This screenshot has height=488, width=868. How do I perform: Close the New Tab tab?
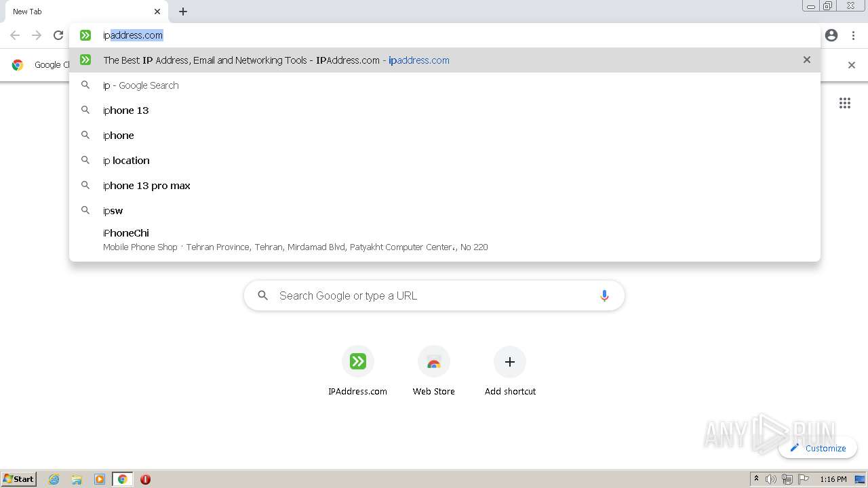tap(157, 12)
